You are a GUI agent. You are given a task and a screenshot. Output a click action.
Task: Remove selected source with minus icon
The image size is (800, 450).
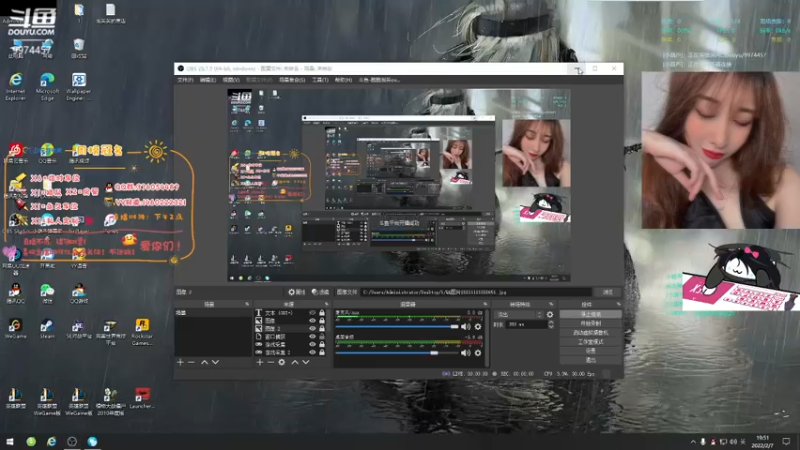click(x=270, y=362)
